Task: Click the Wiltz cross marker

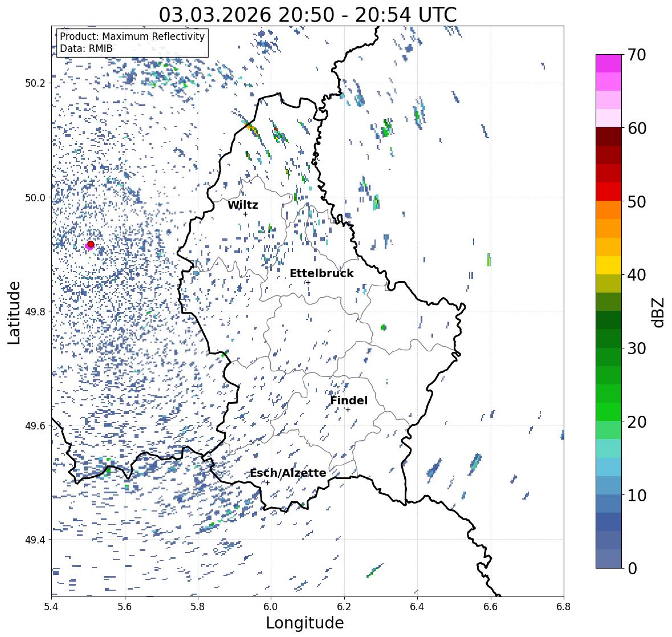Action: click(x=245, y=214)
